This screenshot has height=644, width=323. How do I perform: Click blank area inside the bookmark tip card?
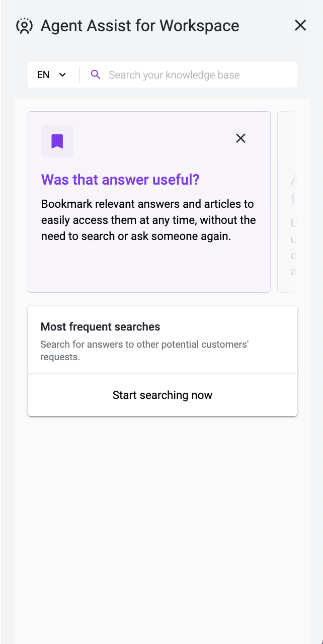tap(149, 267)
